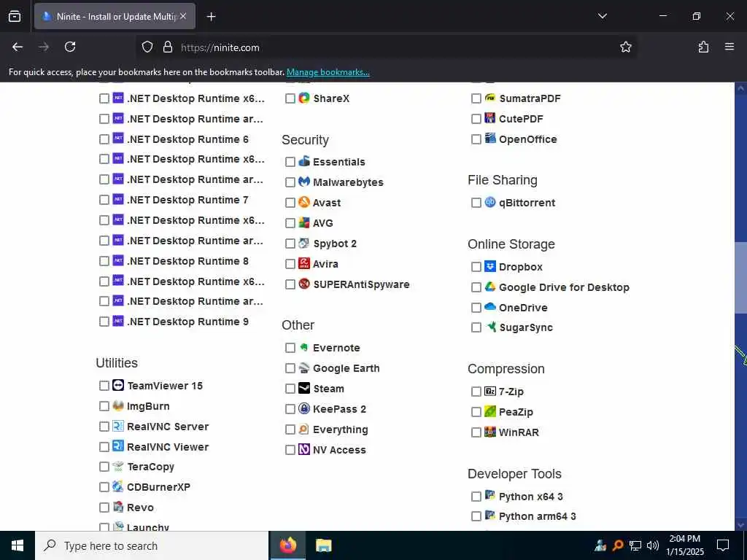
Task: Click the Avira red icon
Action: tap(304, 263)
